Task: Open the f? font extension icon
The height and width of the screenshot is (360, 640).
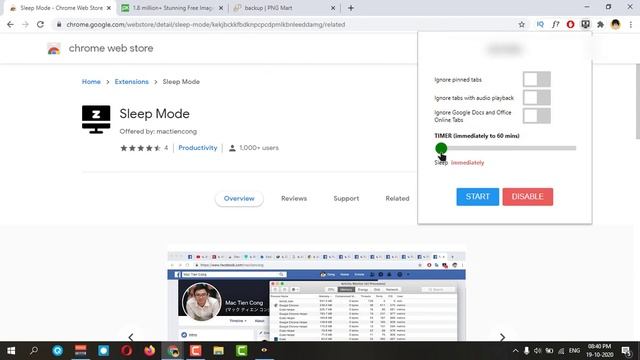Action: (556, 24)
